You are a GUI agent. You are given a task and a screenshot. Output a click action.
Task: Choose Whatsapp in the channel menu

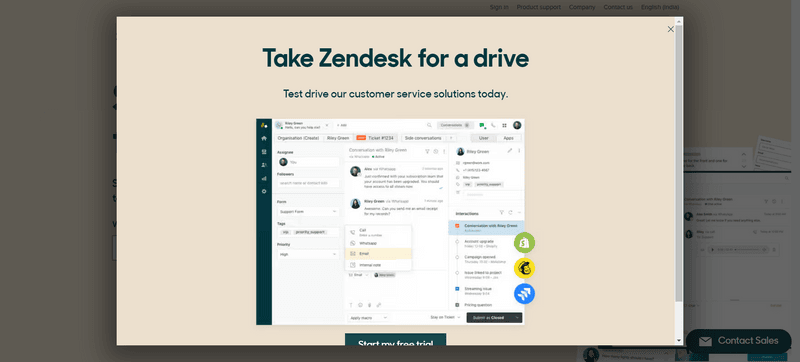[x=378, y=243]
